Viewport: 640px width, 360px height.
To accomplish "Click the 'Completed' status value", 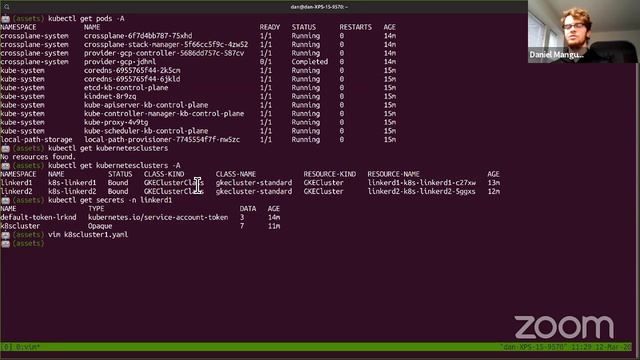I will 310,62.
